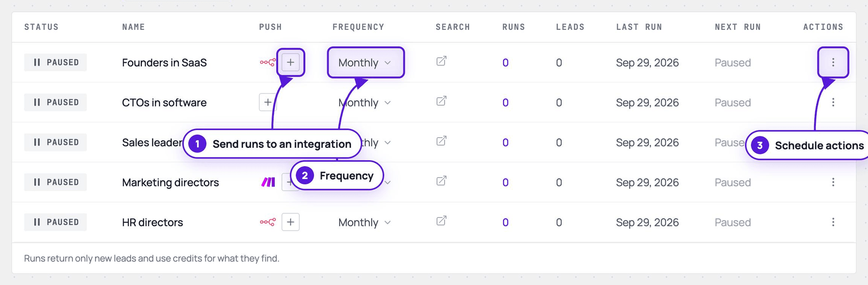
Task: Click the Next Run column header
Action: click(x=738, y=27)
